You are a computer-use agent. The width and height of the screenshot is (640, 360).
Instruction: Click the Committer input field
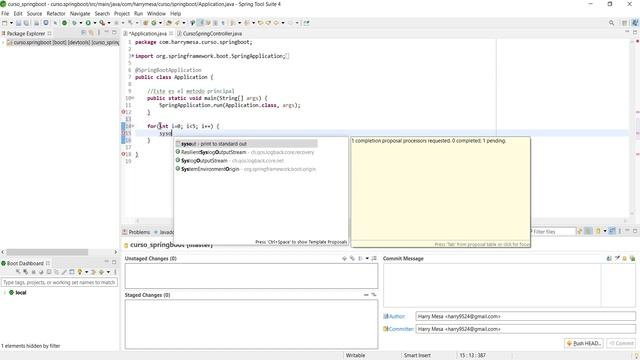click(x=525, y=329)
